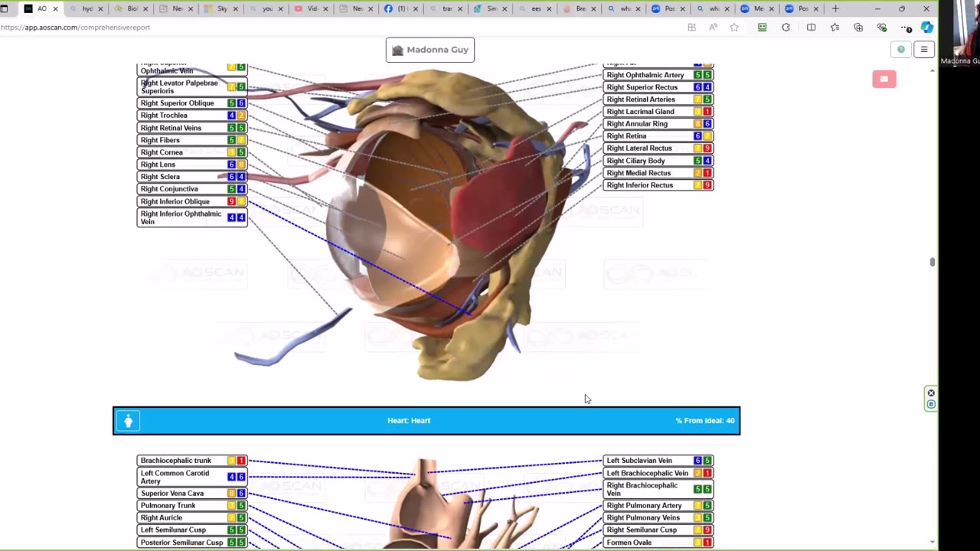Screen dimensions: 980x551
Task: Switch to the Vid YouTube browser tab
Action: click(309, 9)
